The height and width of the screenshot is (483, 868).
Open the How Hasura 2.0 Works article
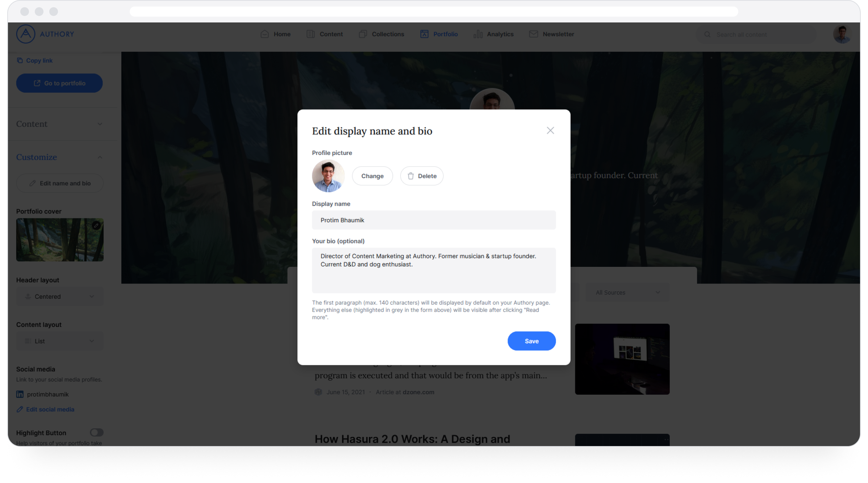[x=412, y=439]
